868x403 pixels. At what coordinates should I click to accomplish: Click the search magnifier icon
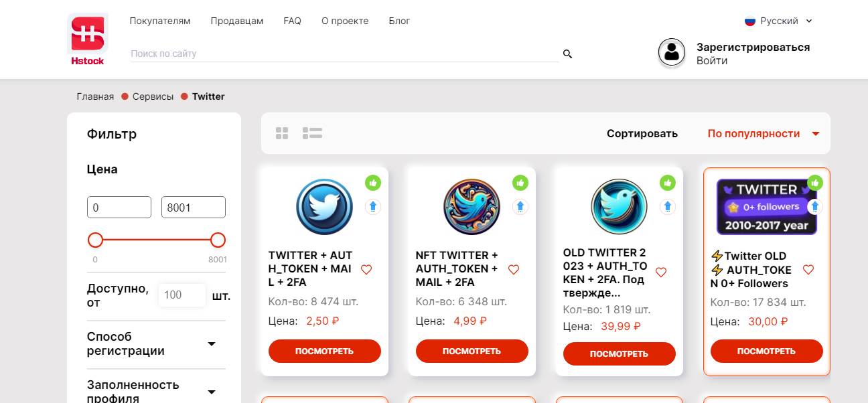click(x=567, y=54)
